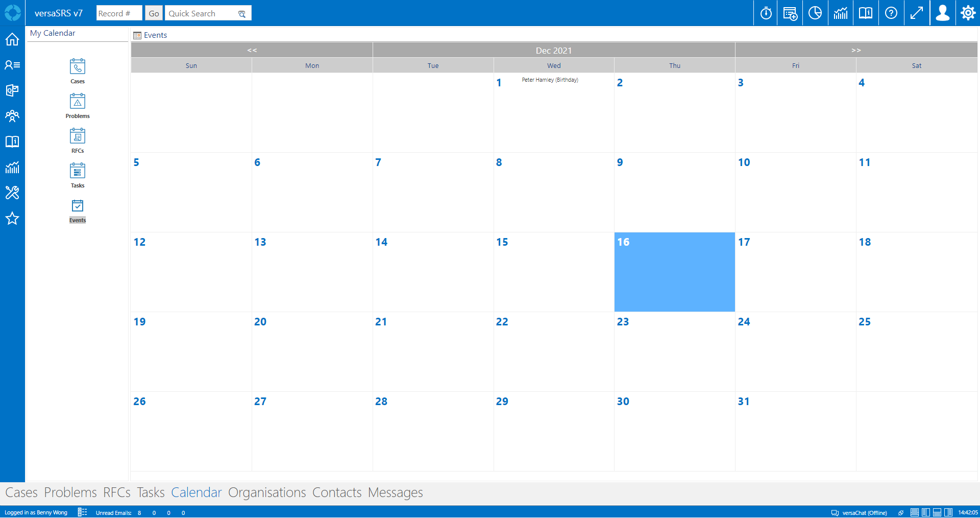Open the settings gear icon
Screen dimensions: 980x518
(x=968, y=13)
